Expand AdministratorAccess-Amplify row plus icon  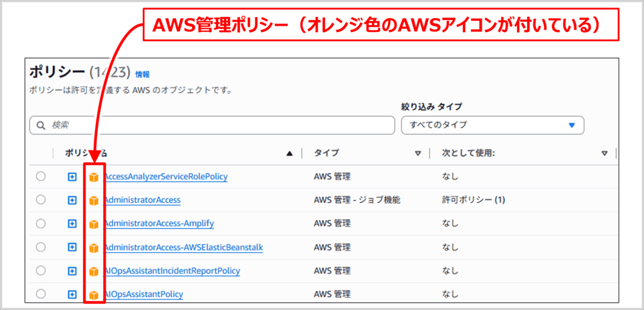(72, 224)
